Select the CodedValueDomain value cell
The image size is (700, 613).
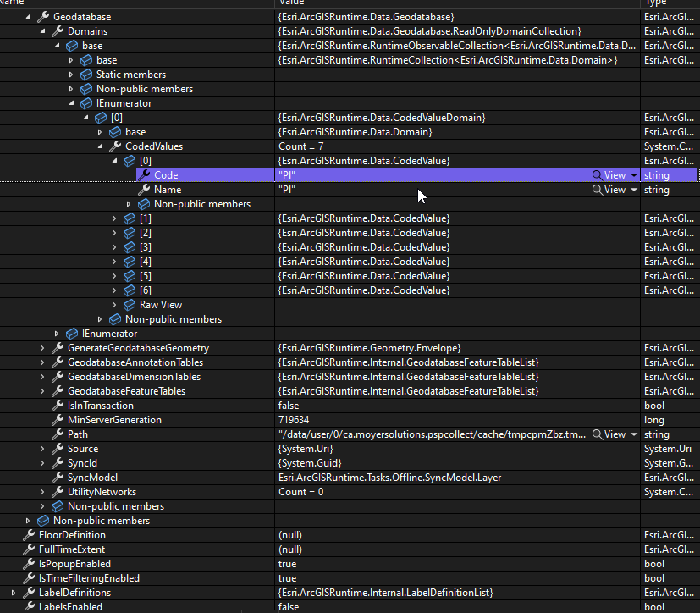coord(458,118)
